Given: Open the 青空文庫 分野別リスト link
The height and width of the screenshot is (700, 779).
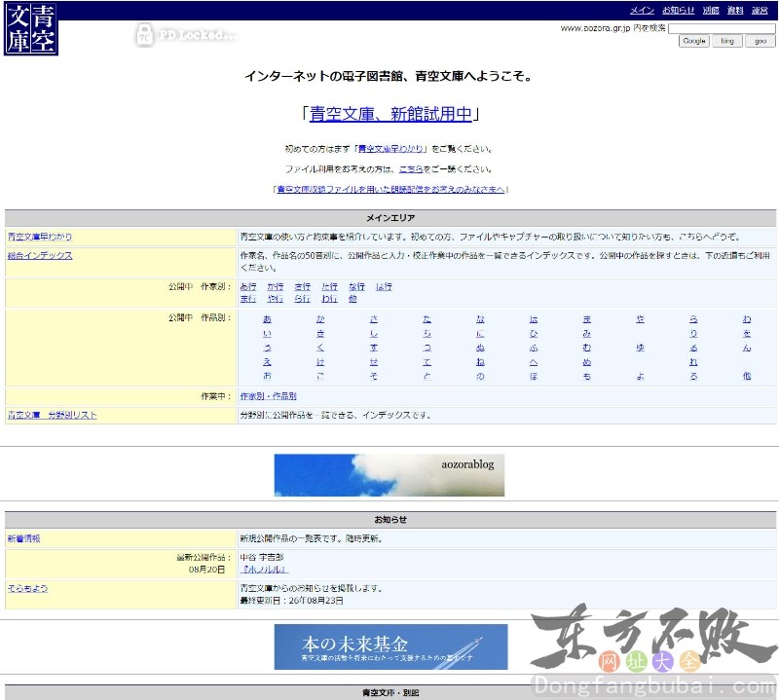Looking at the screenshot, I should click(x=53, y=415).
